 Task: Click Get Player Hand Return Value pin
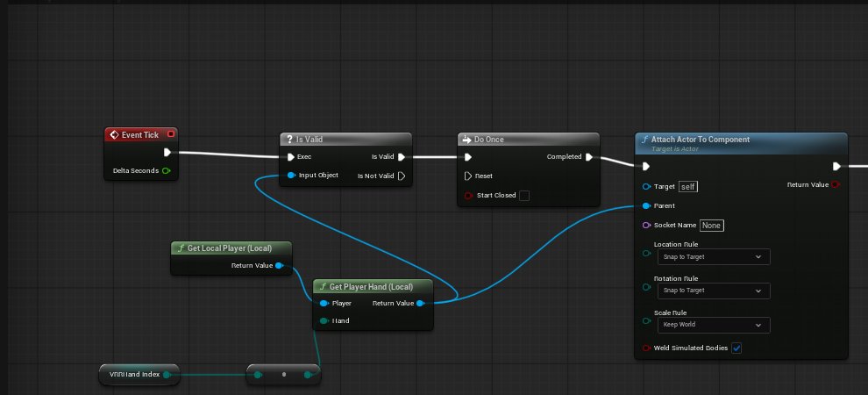420,303
